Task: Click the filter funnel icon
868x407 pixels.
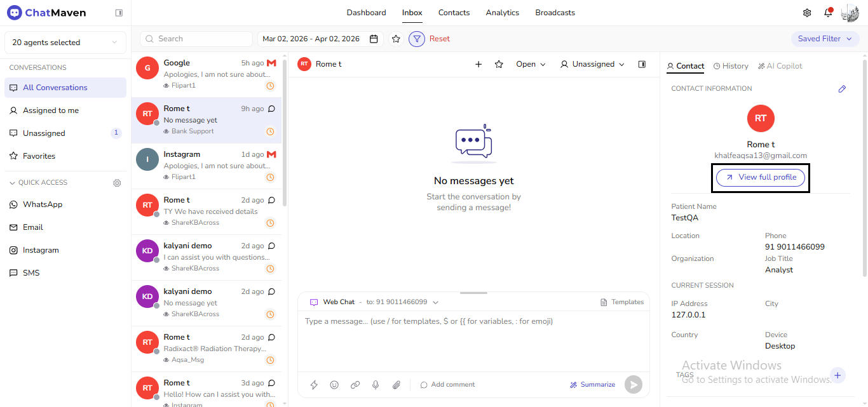Action: [417, 39]
